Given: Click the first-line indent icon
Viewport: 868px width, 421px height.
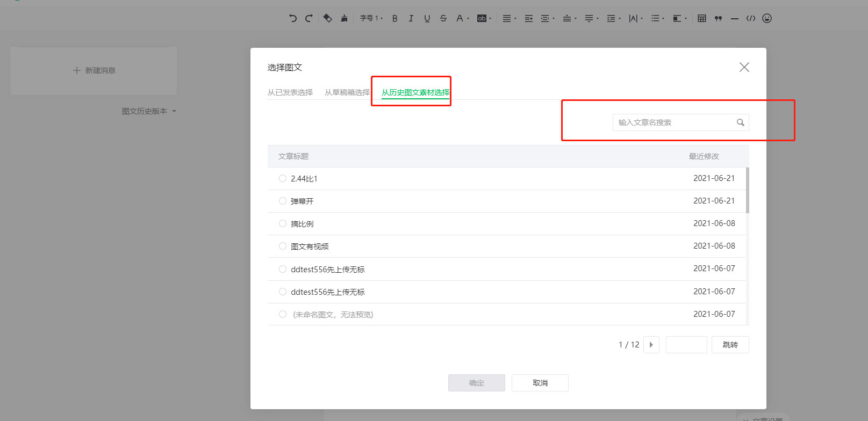Looking at the screenshot, I should [529, 18].
